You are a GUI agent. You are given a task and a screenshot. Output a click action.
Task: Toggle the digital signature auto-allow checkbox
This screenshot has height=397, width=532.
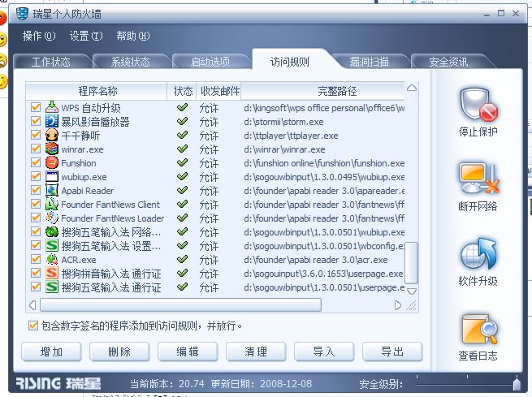33,326
